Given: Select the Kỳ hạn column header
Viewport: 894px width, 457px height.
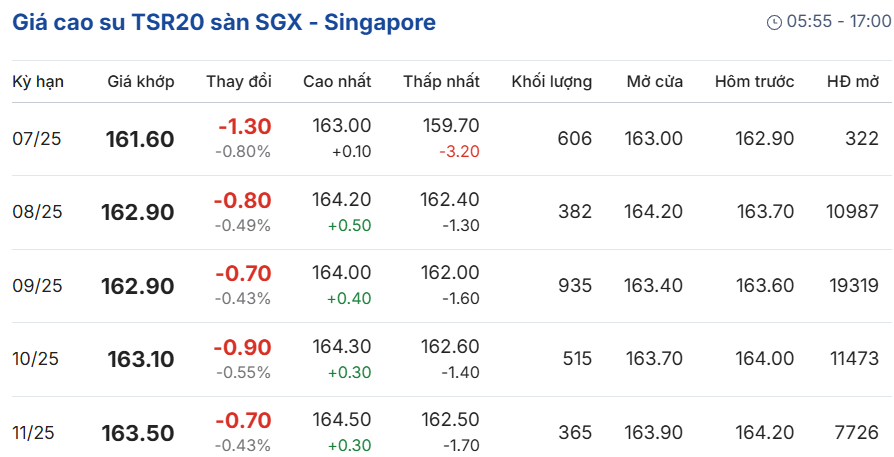Looking at the screenshot, I should (38, 82).
